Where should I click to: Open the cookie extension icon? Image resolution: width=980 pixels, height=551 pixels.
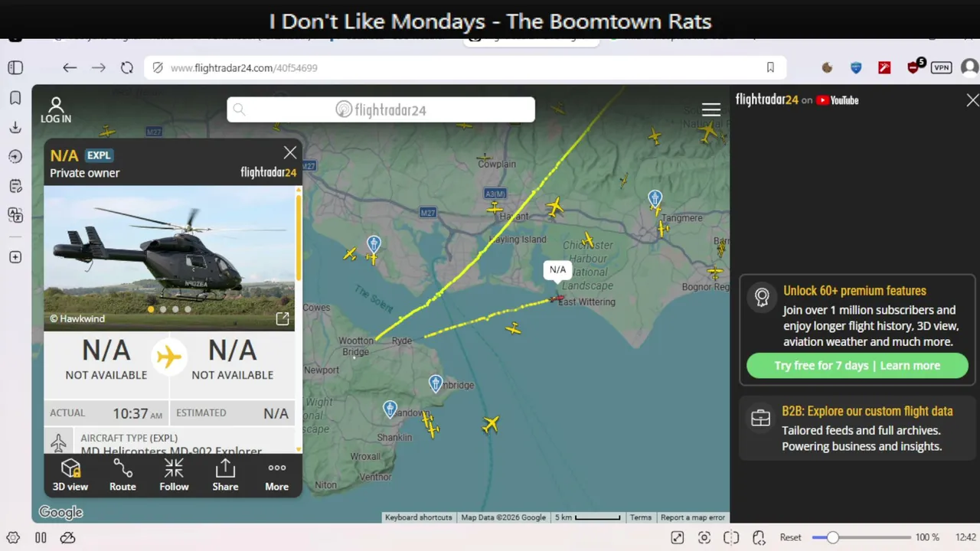[x=827, y=67]
